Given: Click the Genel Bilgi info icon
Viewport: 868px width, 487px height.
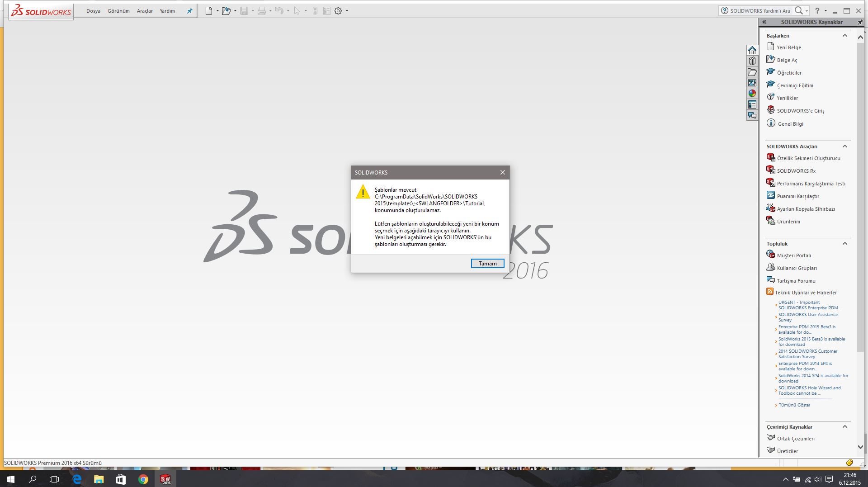Looking at the screenshot, I should (771, 123).
